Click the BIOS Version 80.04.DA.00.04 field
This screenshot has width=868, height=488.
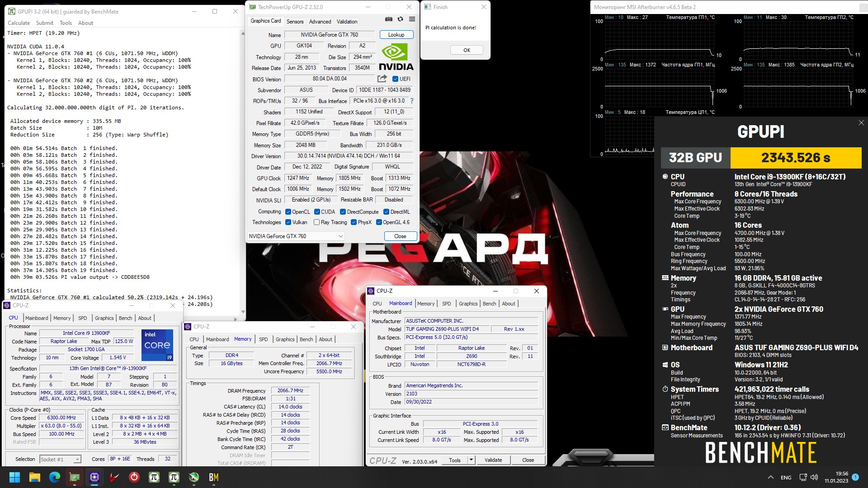click(x=330, y=79)
